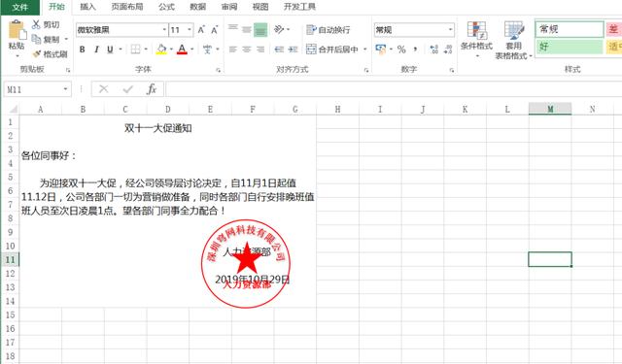This screenshot has width=622, height=364.
Task: Align text to middle of cell
Action: [247, 29]
